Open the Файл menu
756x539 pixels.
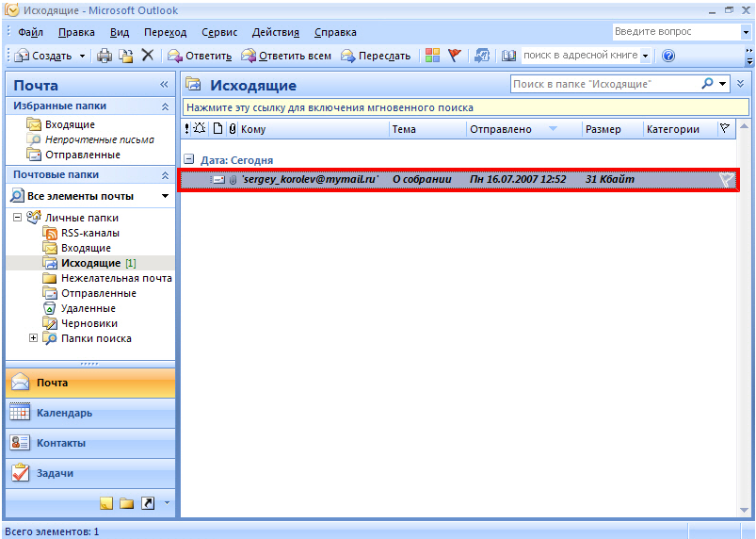pyautogui.click(x=30, y=32)
